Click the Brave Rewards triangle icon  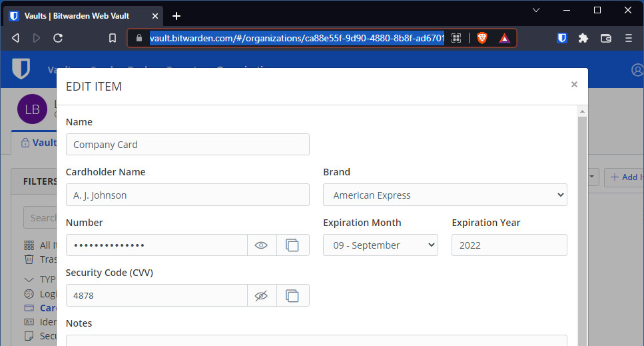point(504,38)
